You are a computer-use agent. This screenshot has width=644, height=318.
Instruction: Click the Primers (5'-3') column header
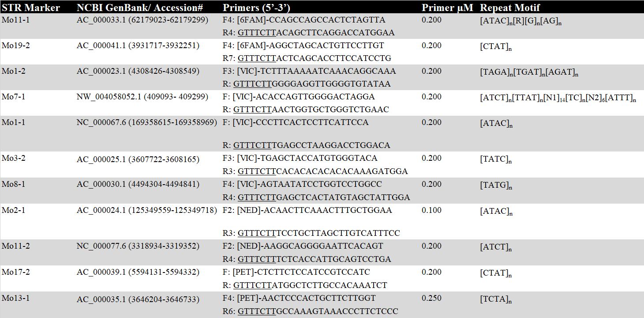point(256,8)
